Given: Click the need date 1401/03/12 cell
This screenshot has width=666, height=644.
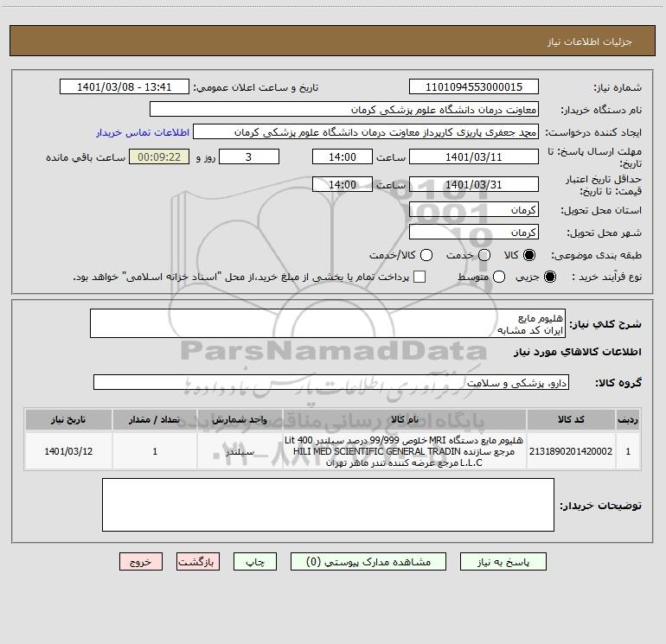Looking at the screenshot, I should (68, 451).
